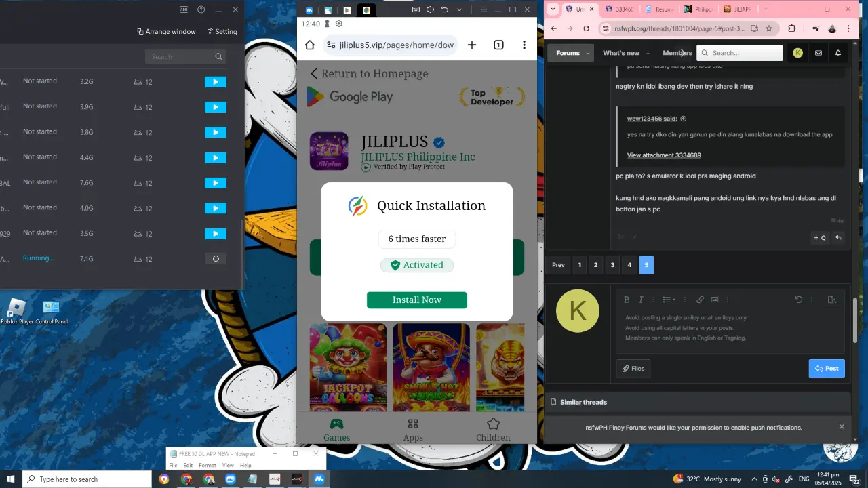Viewport: 868px width, 488px height.
Task: Switch to the Games tab at the bottom
Action: click(336, 430)
